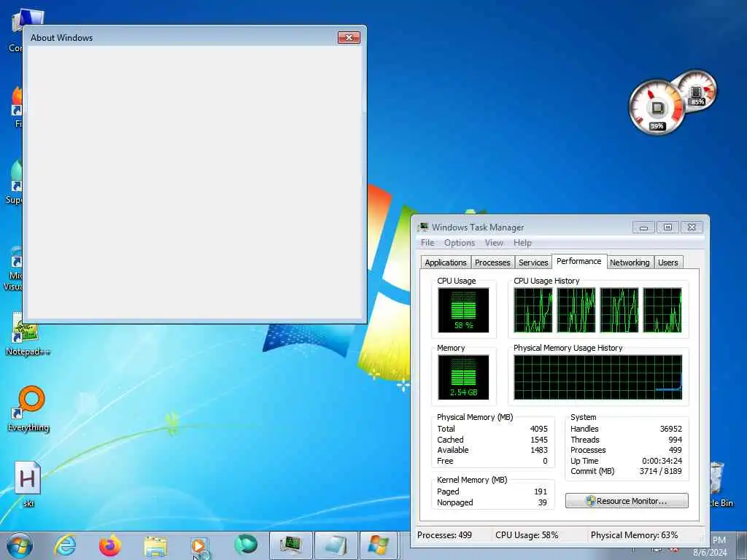Click the Handles value 36952
This screenshot has width=747, height=560.
click(671, 429)
